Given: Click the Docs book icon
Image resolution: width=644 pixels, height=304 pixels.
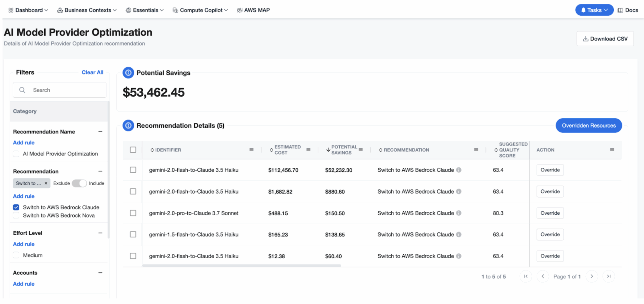Looking at the screenshot, I should tap(620, 10).
